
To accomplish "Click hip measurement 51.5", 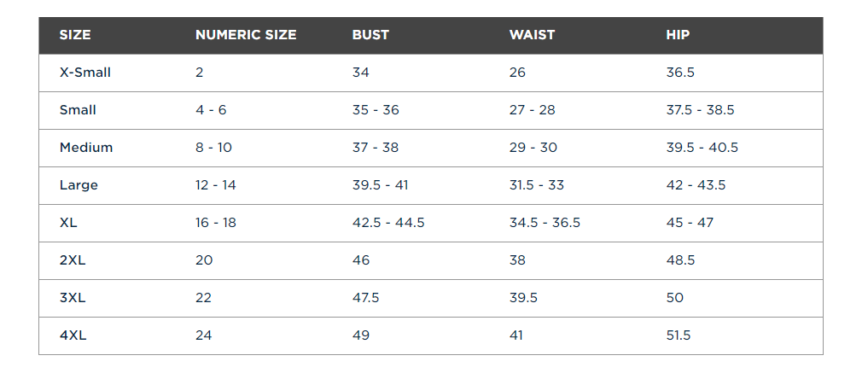I will [x=679, y=335].
